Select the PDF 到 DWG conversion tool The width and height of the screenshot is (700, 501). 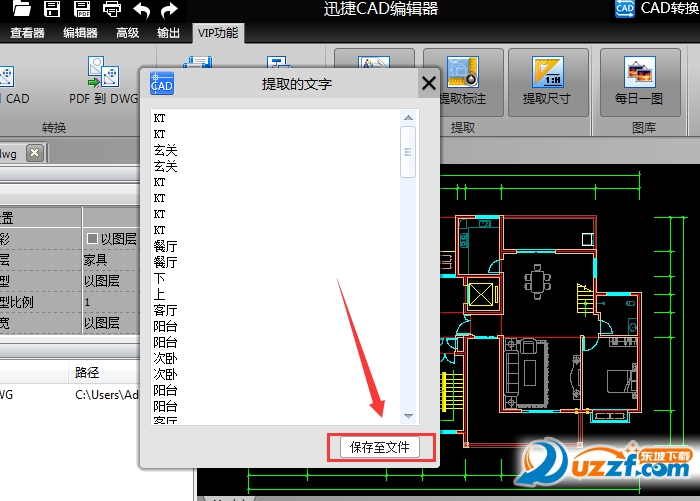104,80
